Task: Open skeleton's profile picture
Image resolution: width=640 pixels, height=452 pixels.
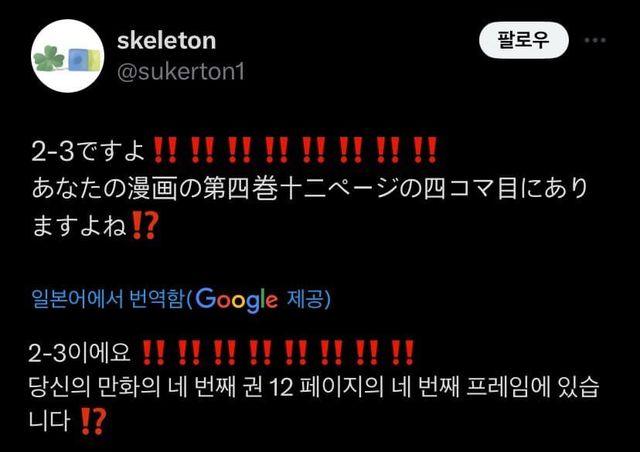Action: 67,56
